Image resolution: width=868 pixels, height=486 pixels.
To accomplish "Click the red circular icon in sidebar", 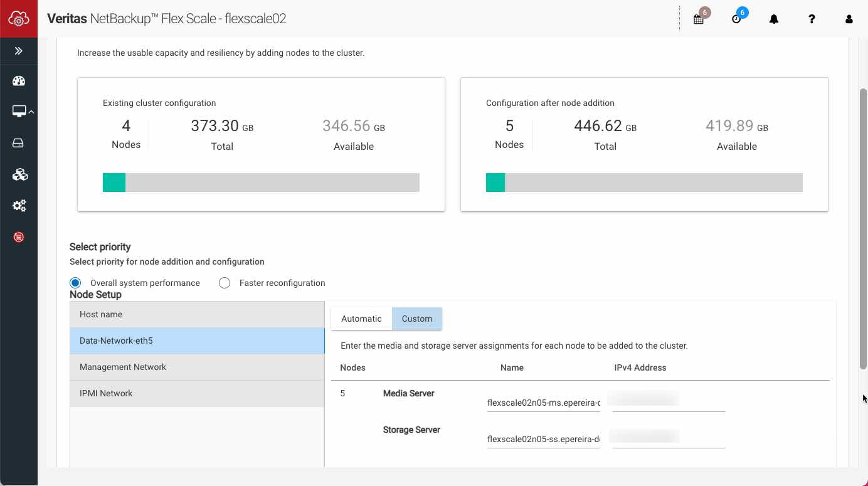I will click(x=19, y=237).
